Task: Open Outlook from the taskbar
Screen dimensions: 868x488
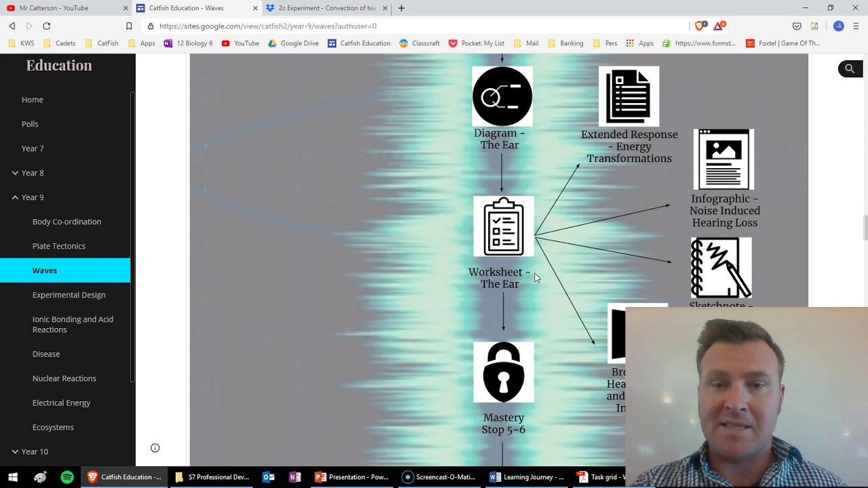Action: click(x=269, y=477)
